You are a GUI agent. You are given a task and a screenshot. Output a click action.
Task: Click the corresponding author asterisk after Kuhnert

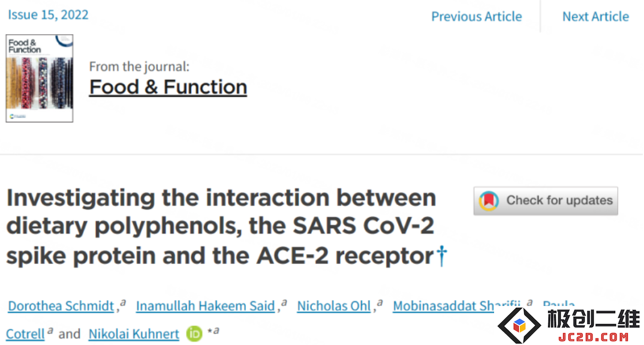pos(209,331)
